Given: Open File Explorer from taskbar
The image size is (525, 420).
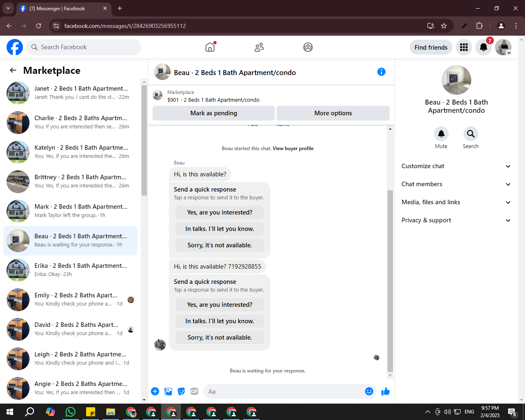Looking at the screenshot, I should pos(111,412).
